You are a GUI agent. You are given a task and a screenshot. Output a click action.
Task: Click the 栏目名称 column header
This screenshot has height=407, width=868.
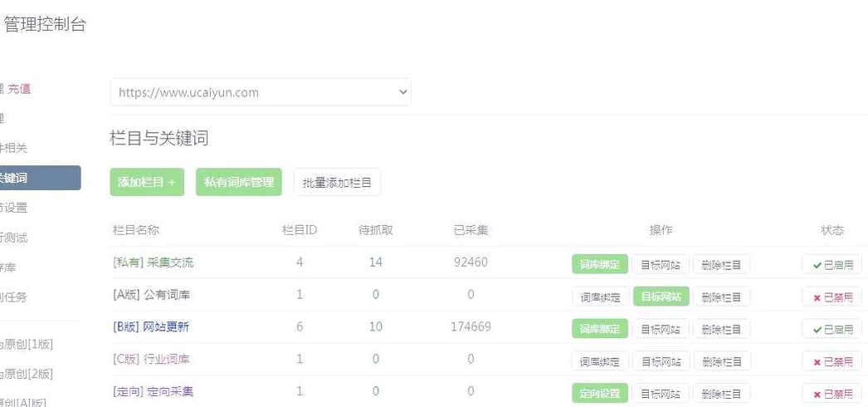[135, 230]
